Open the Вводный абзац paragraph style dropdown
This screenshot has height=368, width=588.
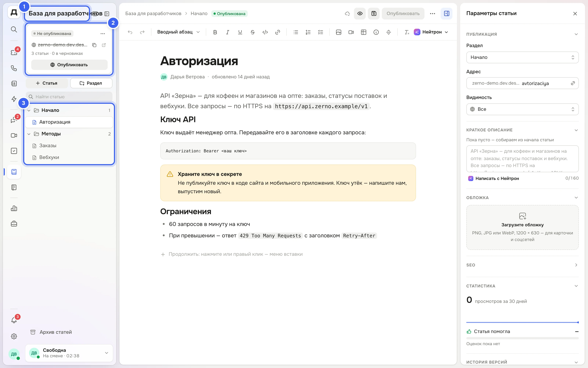coord(178,32)
